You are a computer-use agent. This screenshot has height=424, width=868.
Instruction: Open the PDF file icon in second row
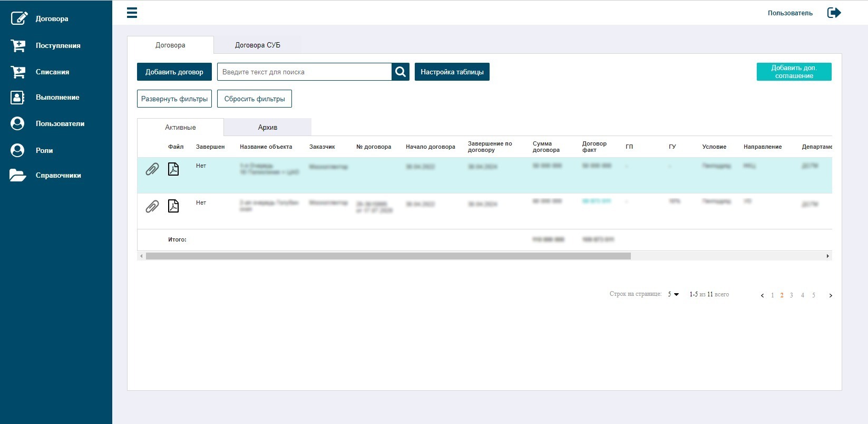[x=173, y=206]
